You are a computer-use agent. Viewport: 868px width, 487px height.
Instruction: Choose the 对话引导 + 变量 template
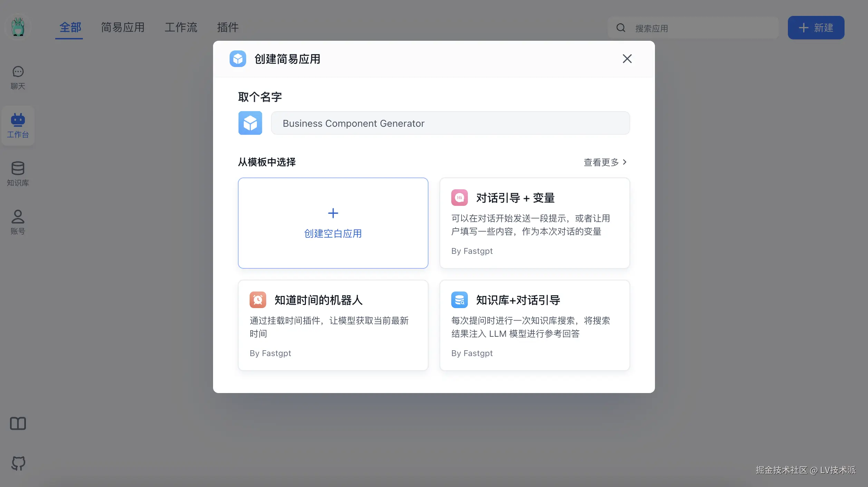click(534, 223)
